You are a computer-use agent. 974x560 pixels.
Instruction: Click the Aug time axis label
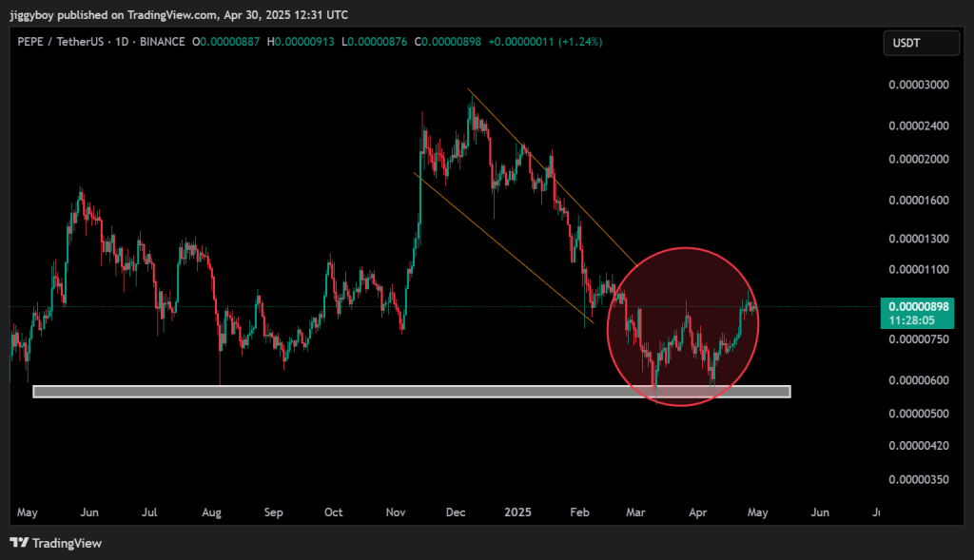pyautogui.click(x=211, y=512)
